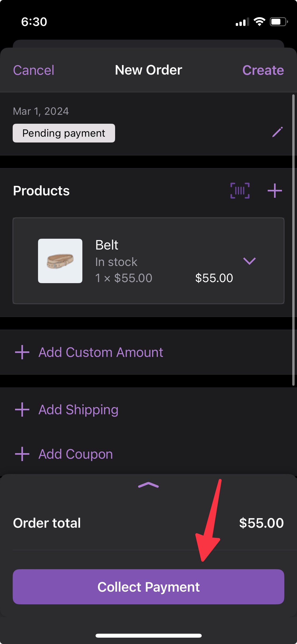Tap Create to save the order

[x=263, y=70]
